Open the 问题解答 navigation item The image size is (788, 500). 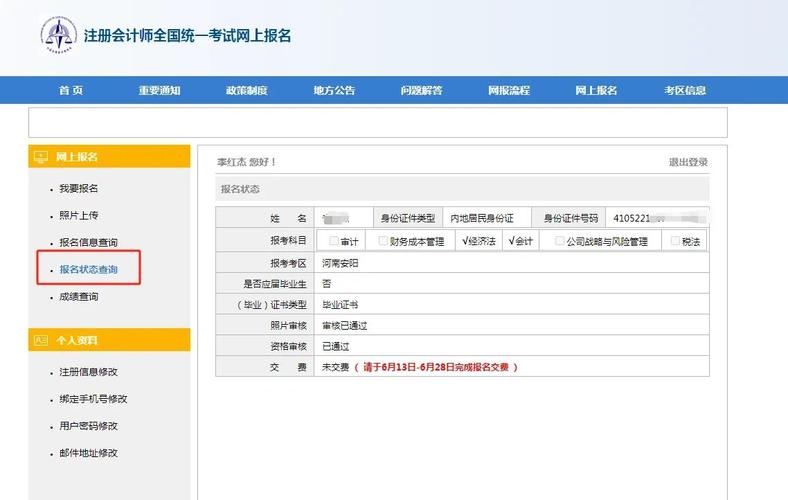(x=422, y=90)
